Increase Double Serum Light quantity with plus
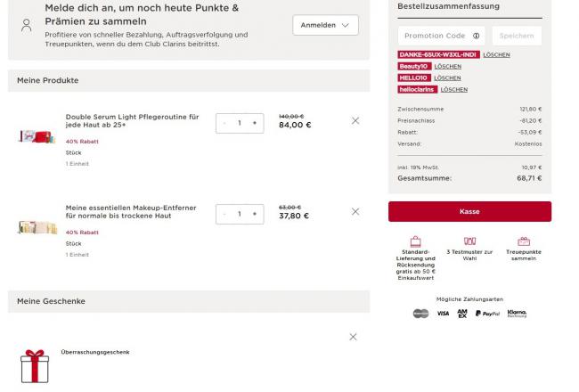The height and width of the screenshot is (392, 579). pos(255,123)
